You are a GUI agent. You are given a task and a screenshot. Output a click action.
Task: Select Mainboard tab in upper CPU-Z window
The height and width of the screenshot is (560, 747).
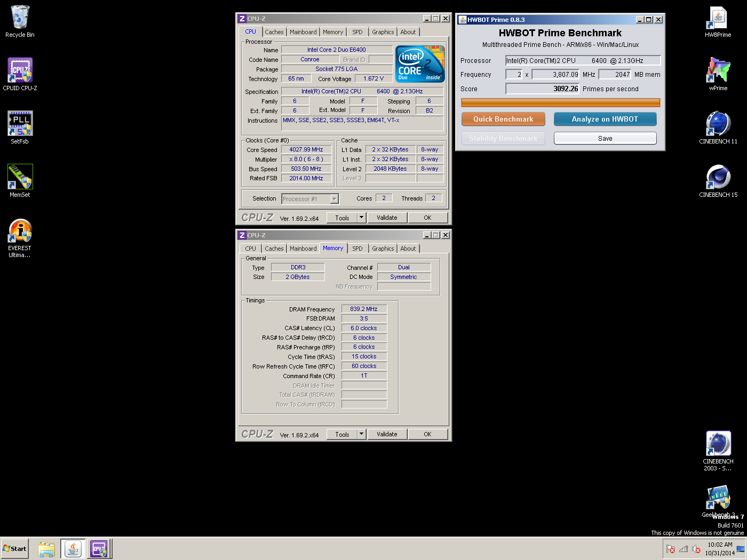point(303,32)
